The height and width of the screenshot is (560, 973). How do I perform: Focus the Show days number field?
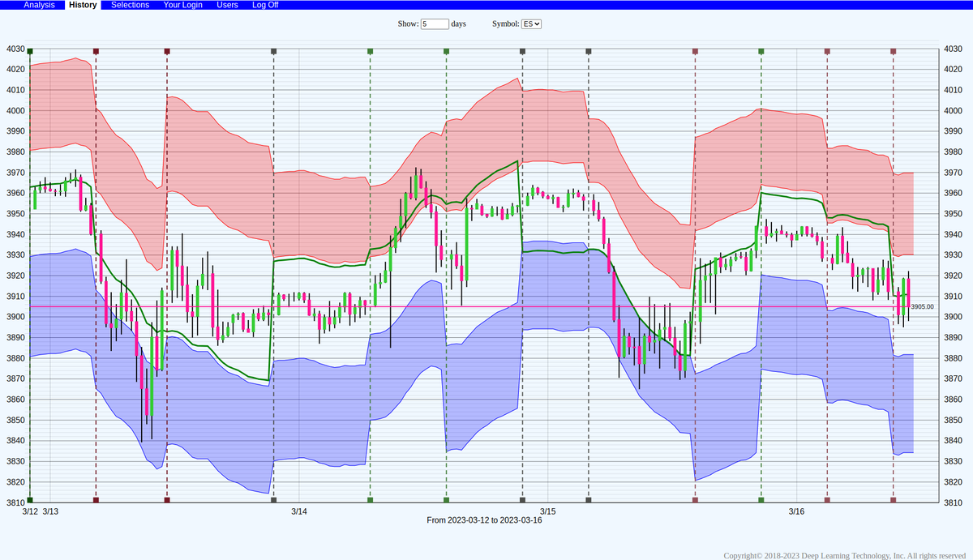tap(435, 24)
